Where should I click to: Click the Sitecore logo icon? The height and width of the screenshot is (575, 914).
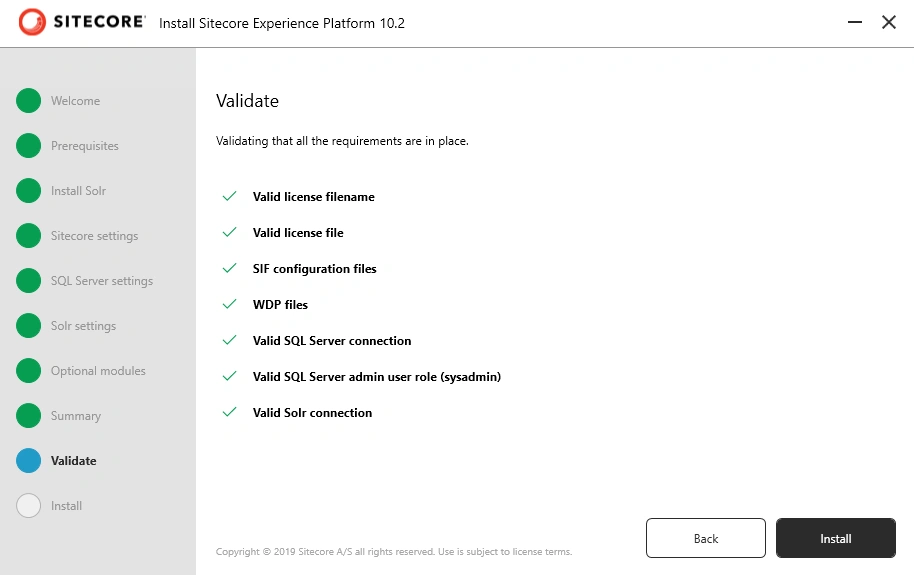click(31, 22)
